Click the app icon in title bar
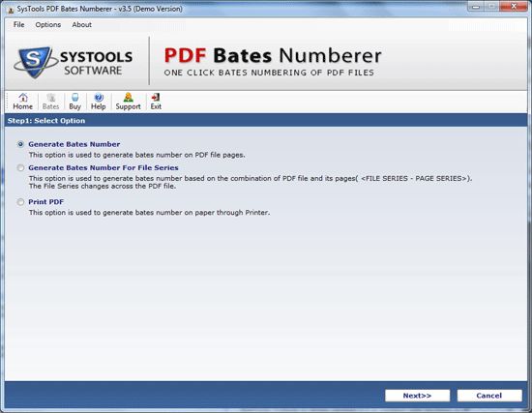Screen dimensions: 532x413 pos(11,10)
